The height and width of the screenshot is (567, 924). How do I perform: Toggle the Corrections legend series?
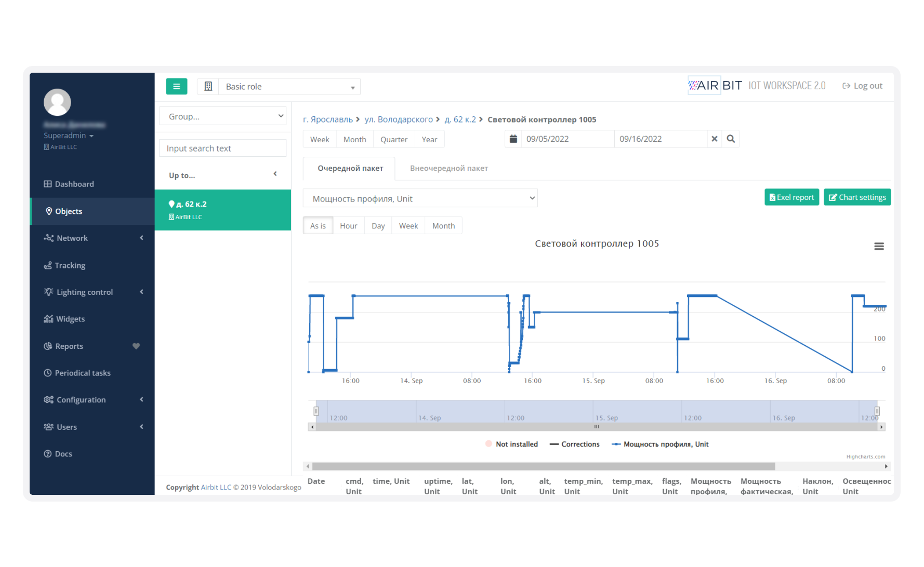(575, 444)
